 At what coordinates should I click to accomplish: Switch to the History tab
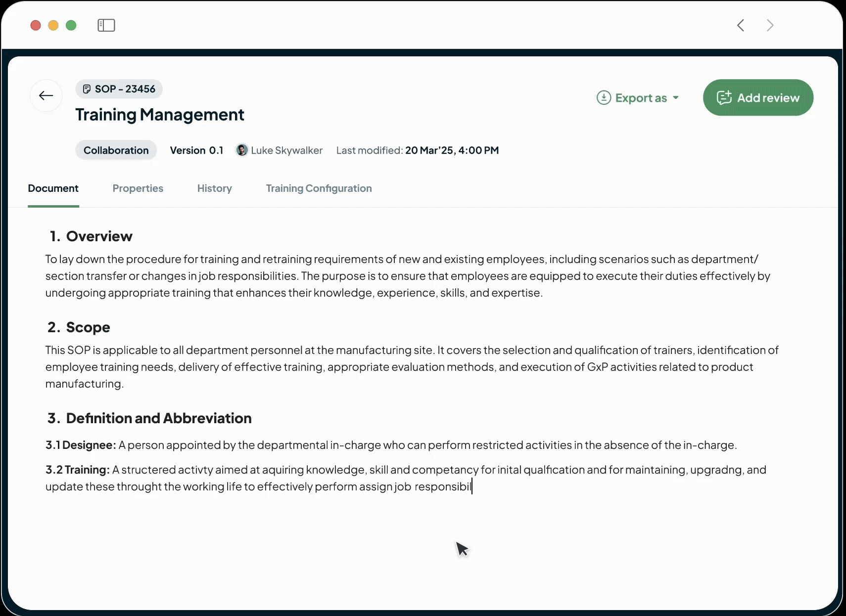(x=215, y=188)
